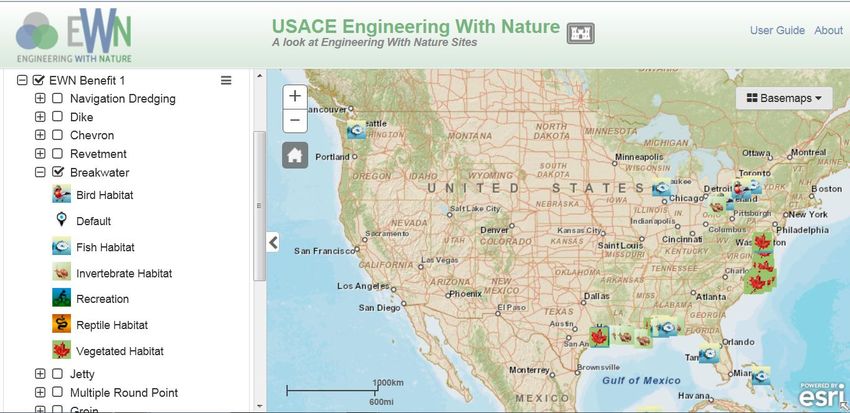Select the vegetated marker on the Carolina coast
The height and width of the screenshot is (413, 850).
(x=757, y=282)
